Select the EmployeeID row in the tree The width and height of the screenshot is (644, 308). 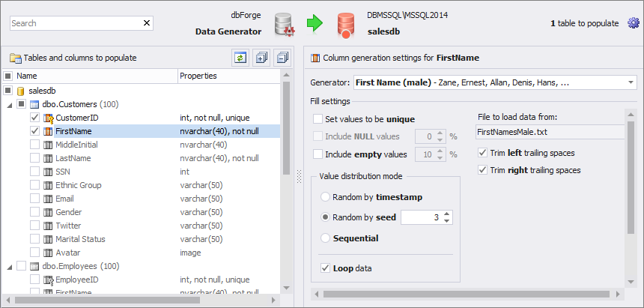142,280
